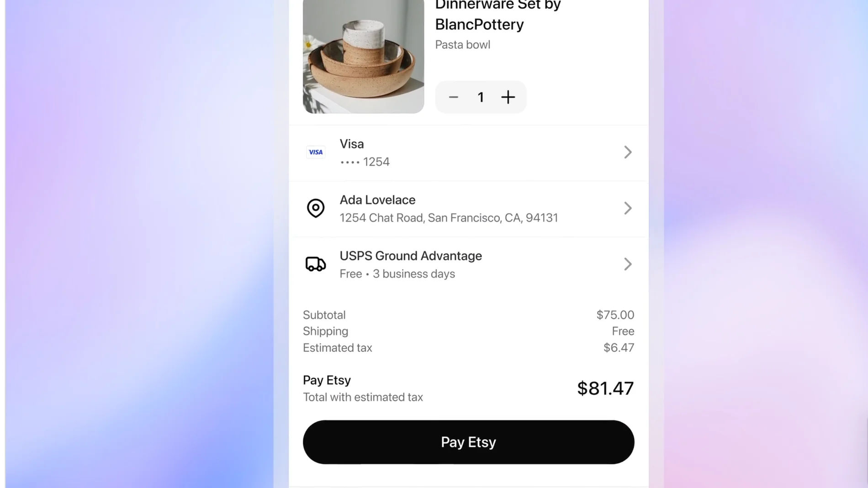Select the Subtotal $75.00 line
This screenshot has width=868, height=488.
pos(615,315)
